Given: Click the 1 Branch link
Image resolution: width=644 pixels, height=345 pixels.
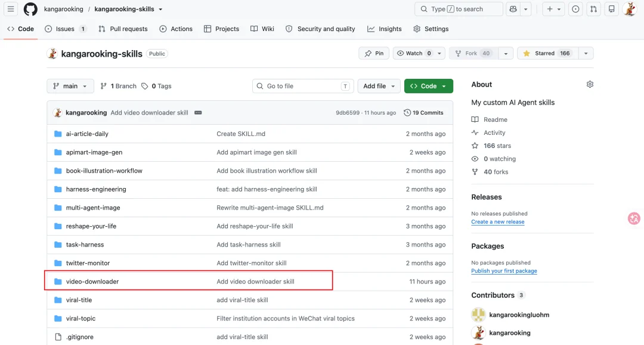Looking at the screenshot, I should coord(118,86).
